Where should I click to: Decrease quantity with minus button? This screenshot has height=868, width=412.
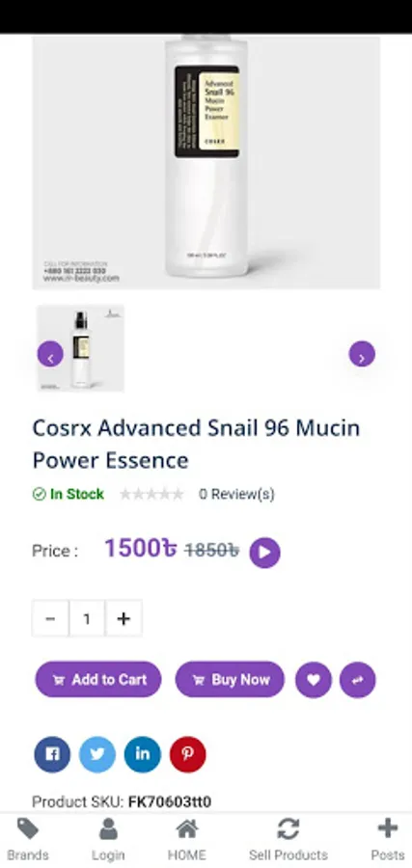click(50, 618)
